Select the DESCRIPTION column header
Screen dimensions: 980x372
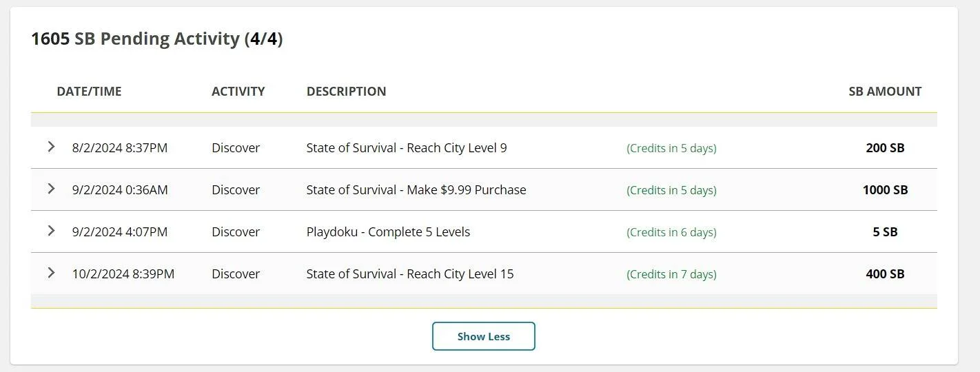tap(346, 91)
